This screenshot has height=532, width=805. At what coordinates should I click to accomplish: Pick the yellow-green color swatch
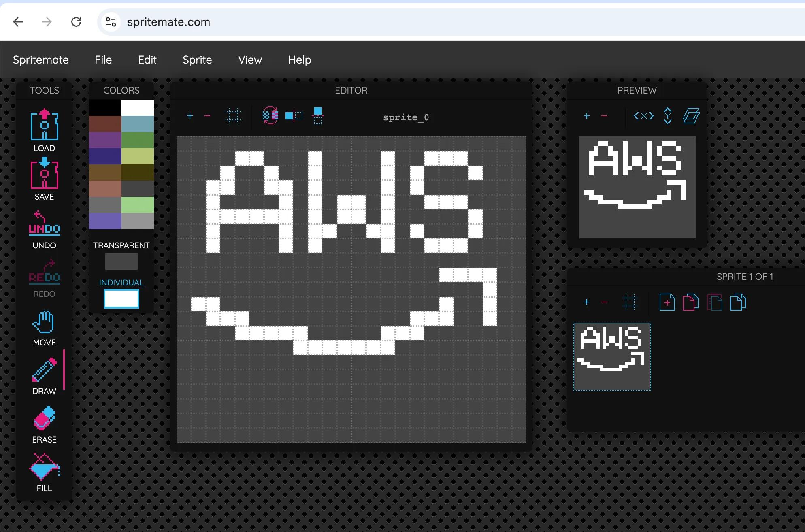point(138,156)
